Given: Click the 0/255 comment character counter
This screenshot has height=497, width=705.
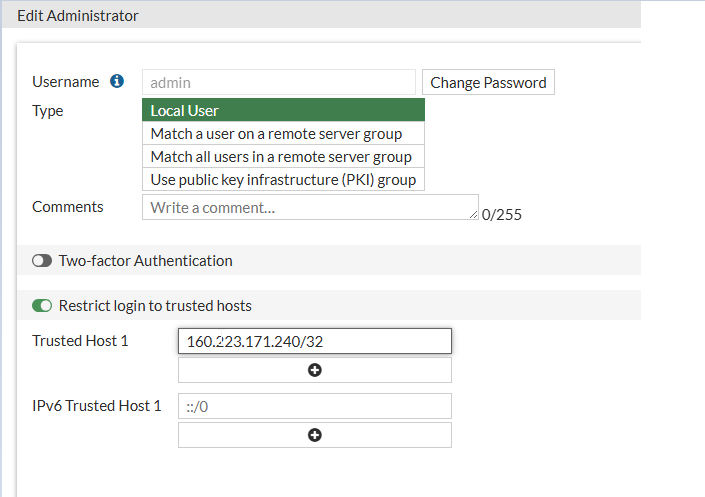Looking at the screenshot, I should [502, 214].
